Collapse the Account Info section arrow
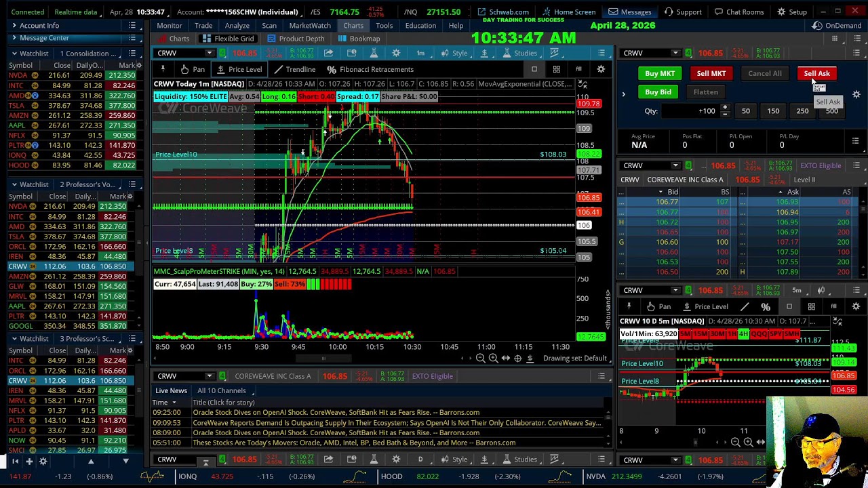 (x=14, y=26)
